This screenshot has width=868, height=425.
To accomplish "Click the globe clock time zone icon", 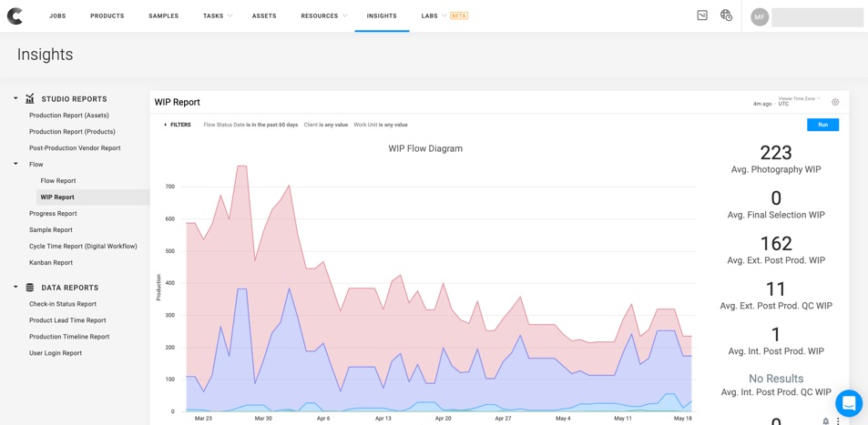I will [726, 15].
